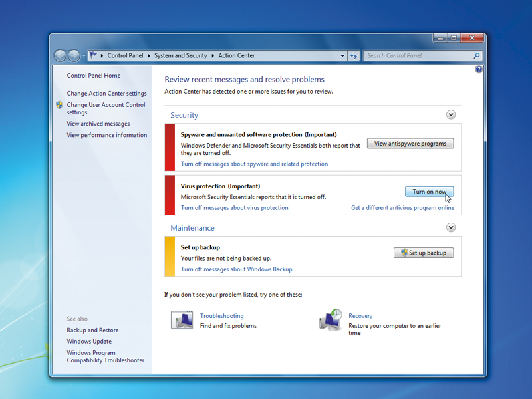Open Backup and Restore link
The image size is (532, 399).
point(92,330)
